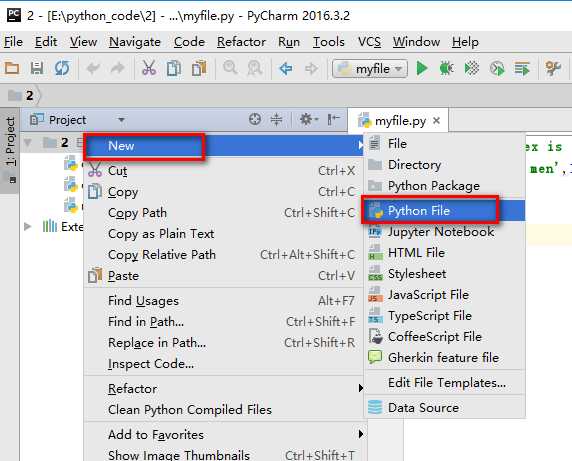This screenshot has width=572, height=461.
Task: Click the Open folder toolbar icon
Action: pyautogui.click(x=12, y=68)
